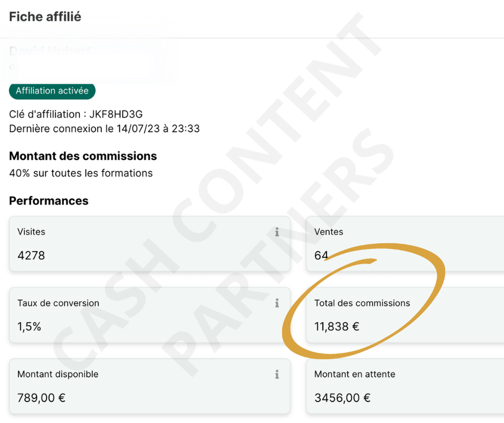Click the Performances section heading

coord(49,201)
